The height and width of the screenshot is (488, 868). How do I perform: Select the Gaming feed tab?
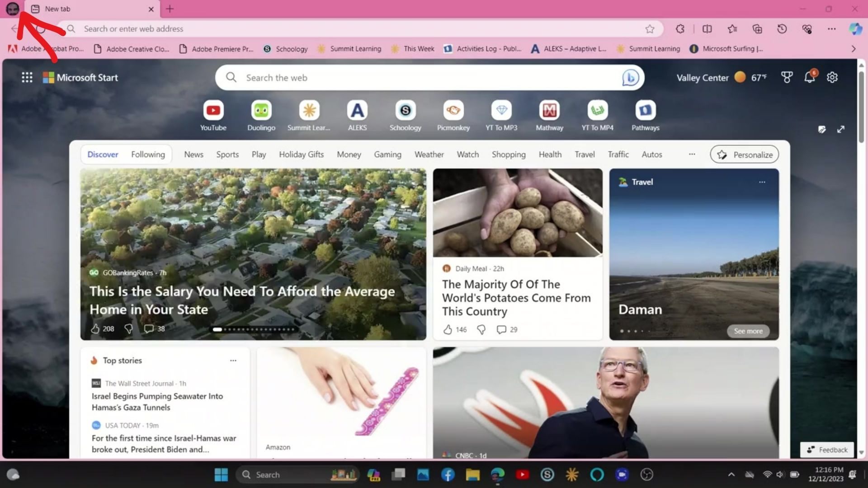click(387, 155)
